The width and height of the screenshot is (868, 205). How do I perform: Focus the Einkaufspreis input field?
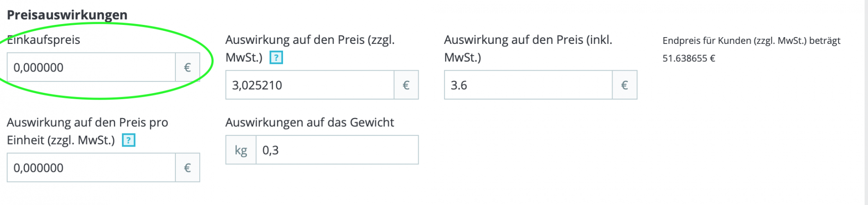pos(91,67)
